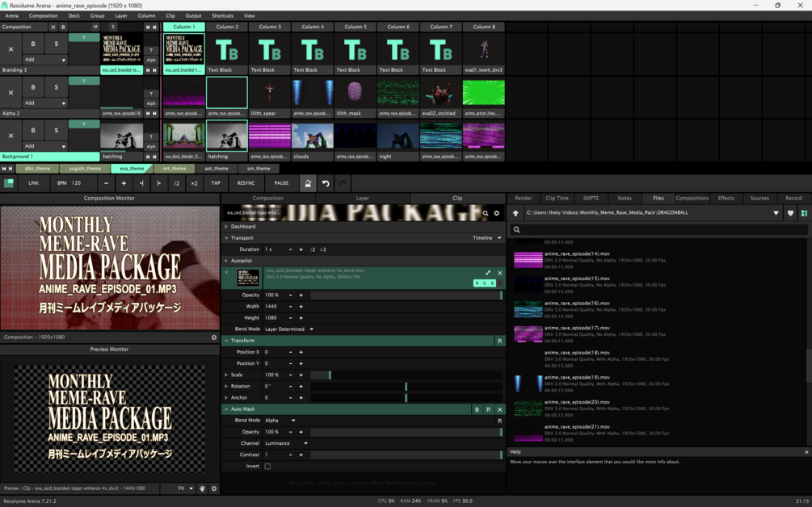Clear the Branding 3 layer with its X button

click(x=11, y=49)
